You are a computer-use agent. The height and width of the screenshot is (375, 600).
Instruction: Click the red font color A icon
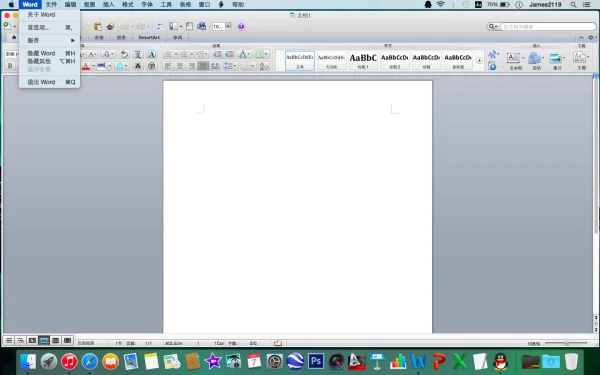[86, 66]
